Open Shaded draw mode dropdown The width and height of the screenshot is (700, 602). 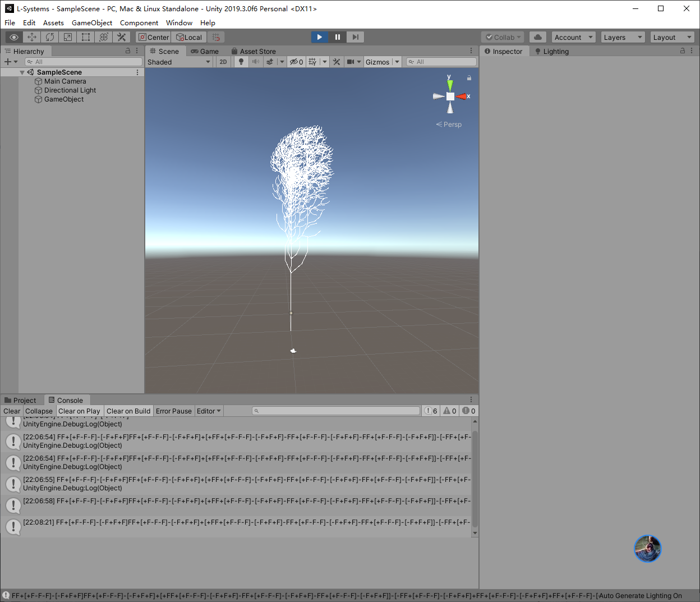pos(179,62)
